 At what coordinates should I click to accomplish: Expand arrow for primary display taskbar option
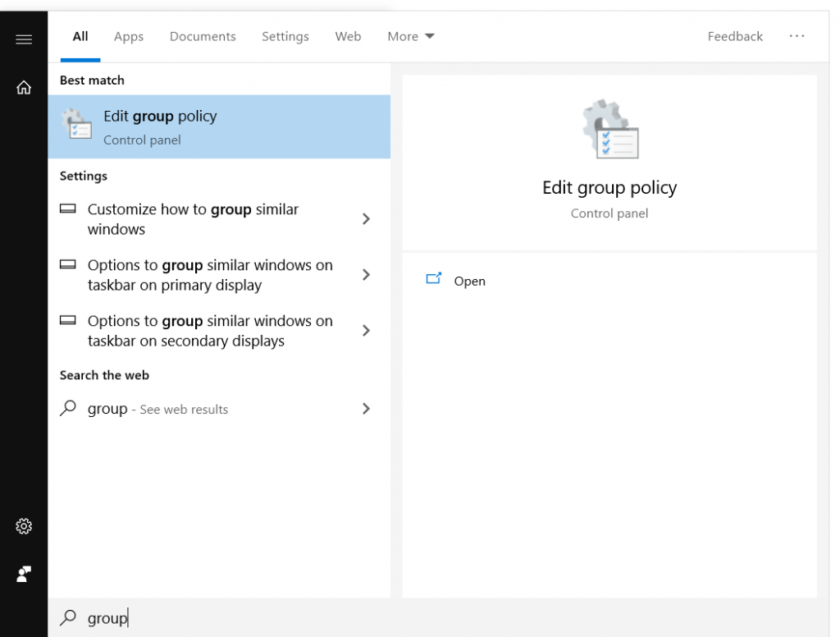click(366, 274)
